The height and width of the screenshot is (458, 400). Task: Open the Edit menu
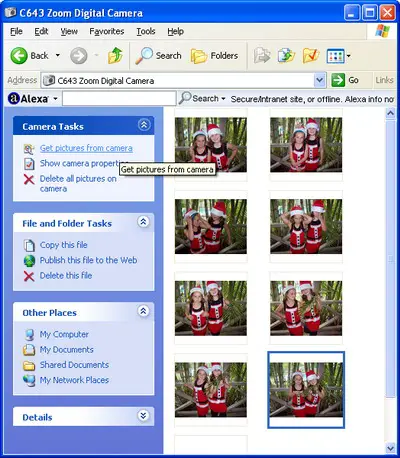[x=41, y=31]
